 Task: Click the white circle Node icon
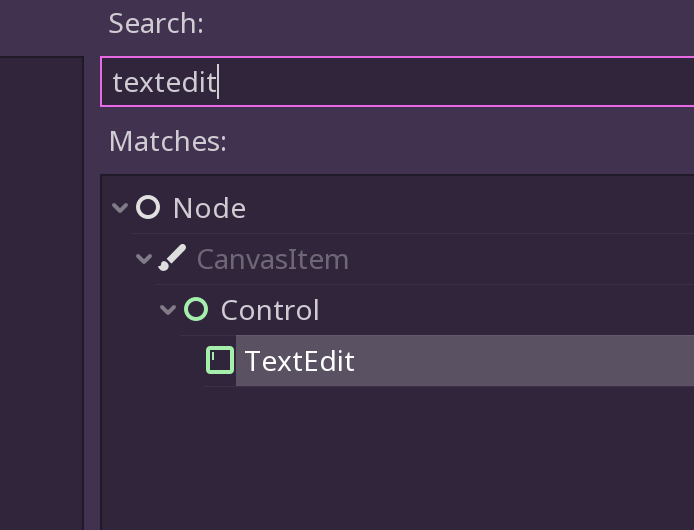pos(148,208)
